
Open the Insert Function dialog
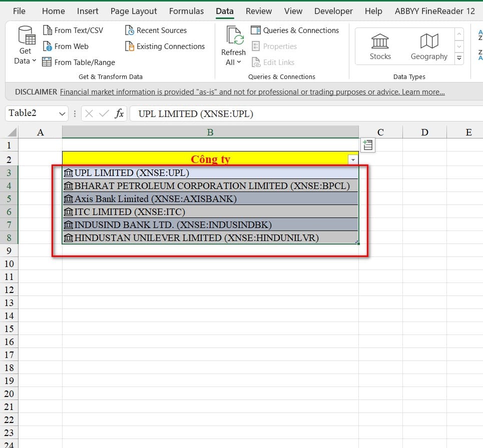coord(119,114)
